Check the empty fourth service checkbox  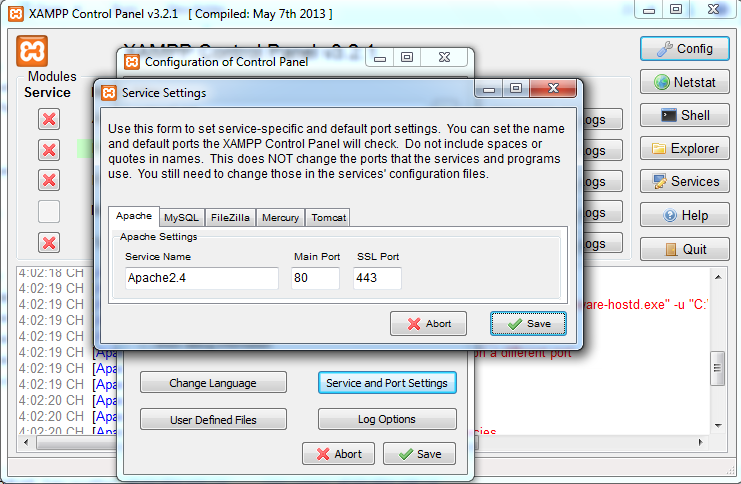click(49, 211)
